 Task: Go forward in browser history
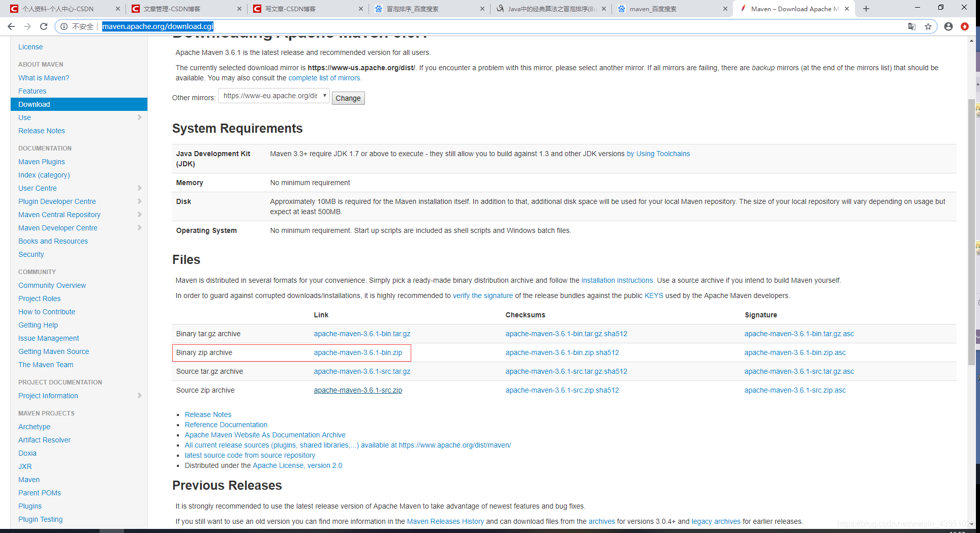[27, 26]
